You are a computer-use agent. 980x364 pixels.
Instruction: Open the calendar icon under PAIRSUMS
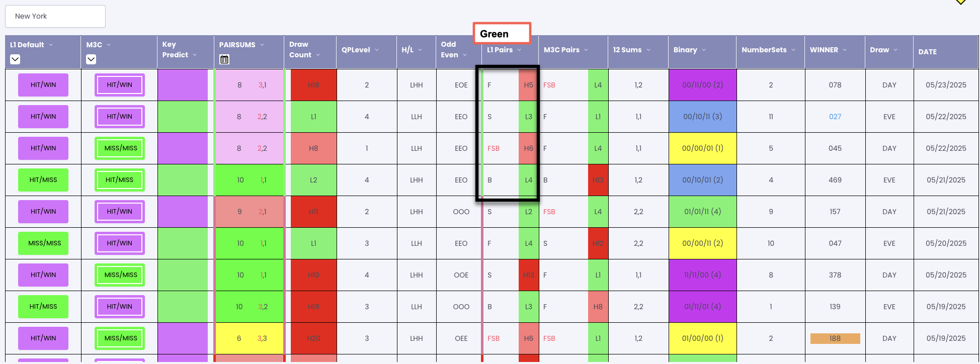click(x=224, y=59)
